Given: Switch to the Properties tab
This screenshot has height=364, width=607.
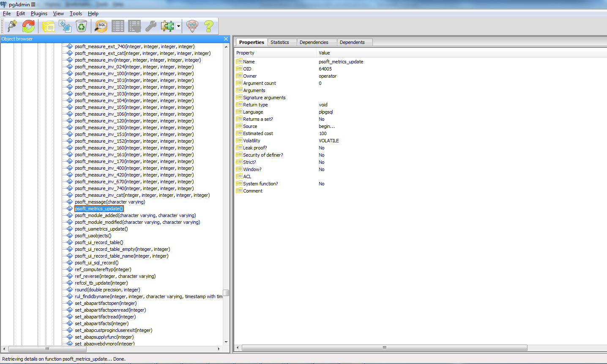Looking at the screenshot, I should (x=252, y=42).
